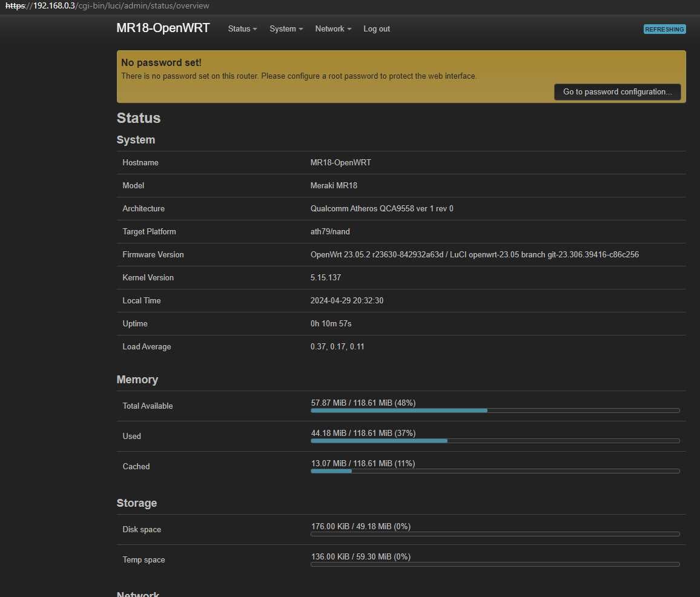Click the Architecture row label
The image size is (700, 597).
click(x=144, y=208)
